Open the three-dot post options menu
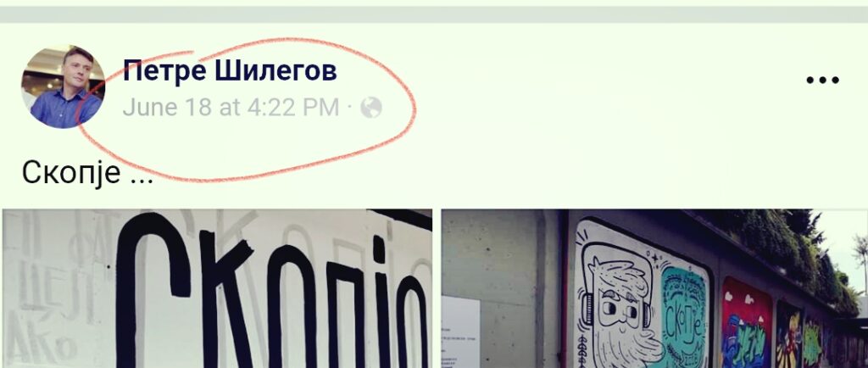 [x=822, y=81]
